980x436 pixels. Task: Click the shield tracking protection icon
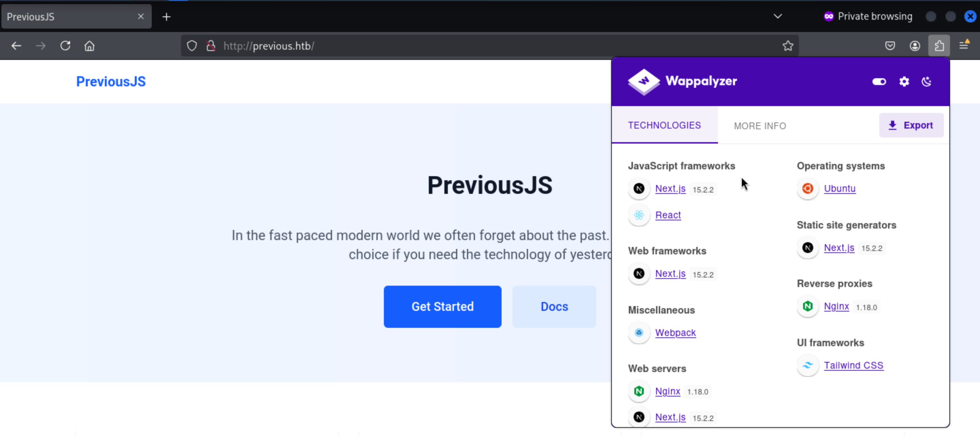click(192, 46)
